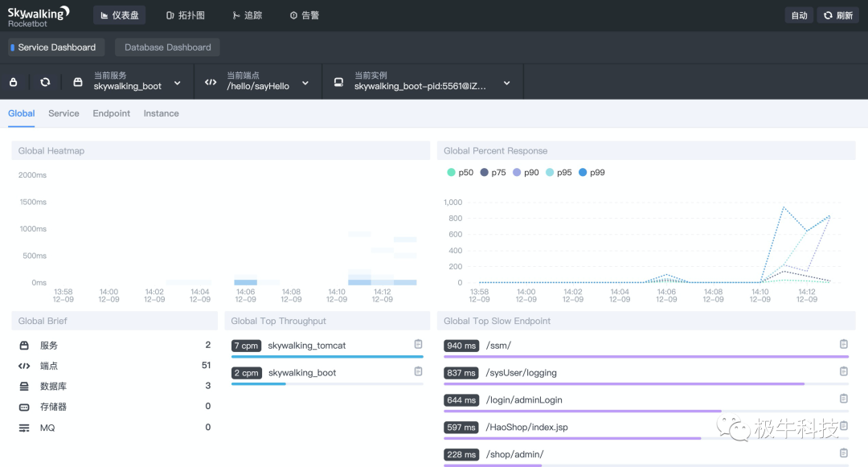868x467 pixels.
Task: Switch to the Global tab
Action: (x=21, y=113)
